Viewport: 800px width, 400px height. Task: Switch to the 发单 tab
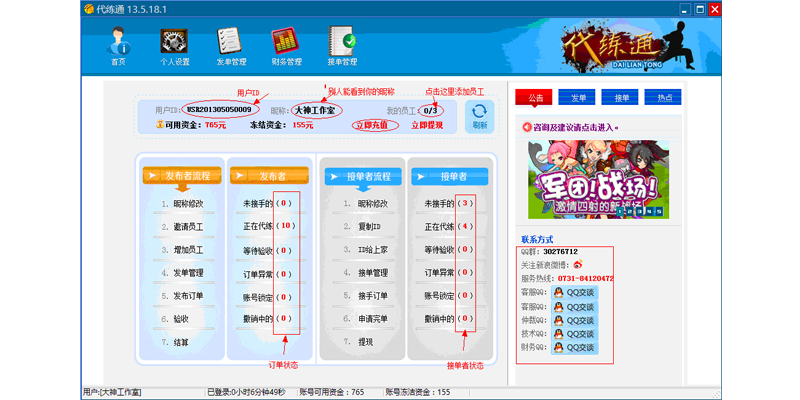(577, 97)
